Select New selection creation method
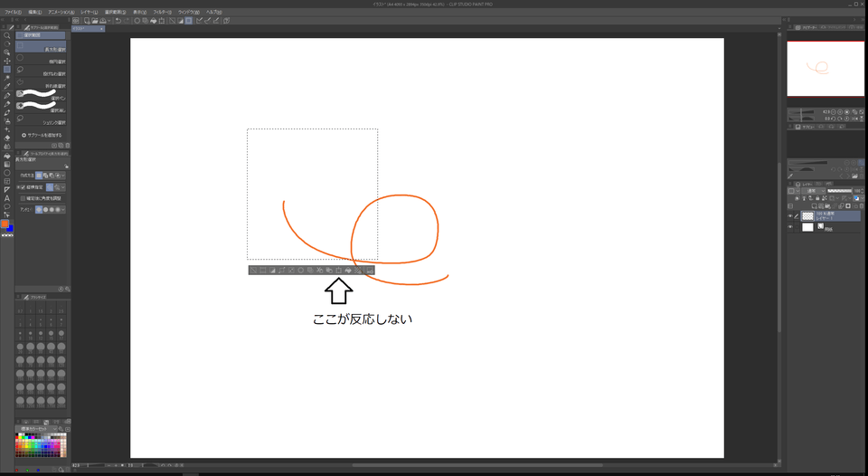This screenshot has width=868, height=476. 39,175
